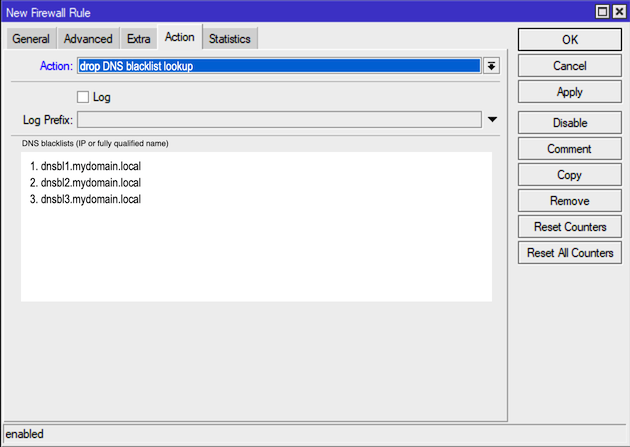Select dnsbl1.mydomain.local in the list
This screenshot has width=630, height=447.
click(x=86, y=166)
